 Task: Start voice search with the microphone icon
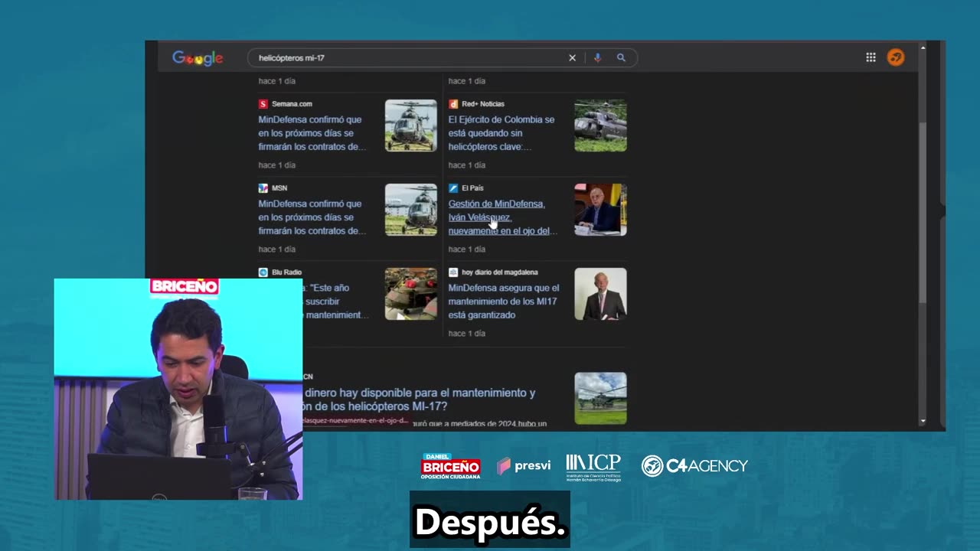pyautogui.click(x=597, y=58)
